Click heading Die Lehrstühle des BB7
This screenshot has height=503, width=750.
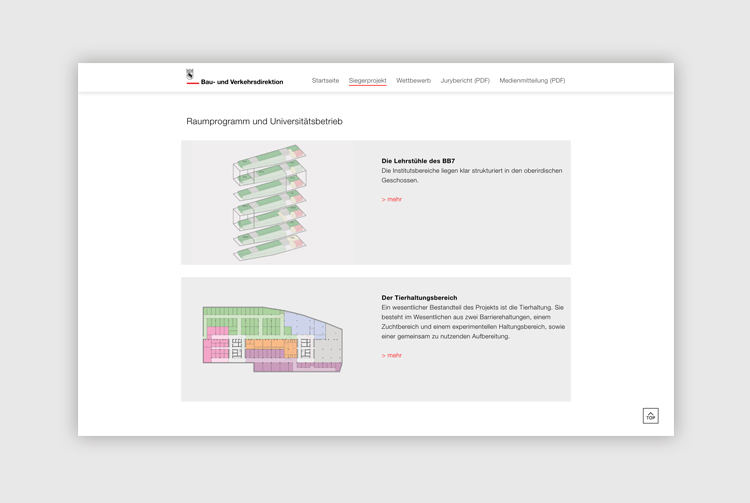[418, 161]
